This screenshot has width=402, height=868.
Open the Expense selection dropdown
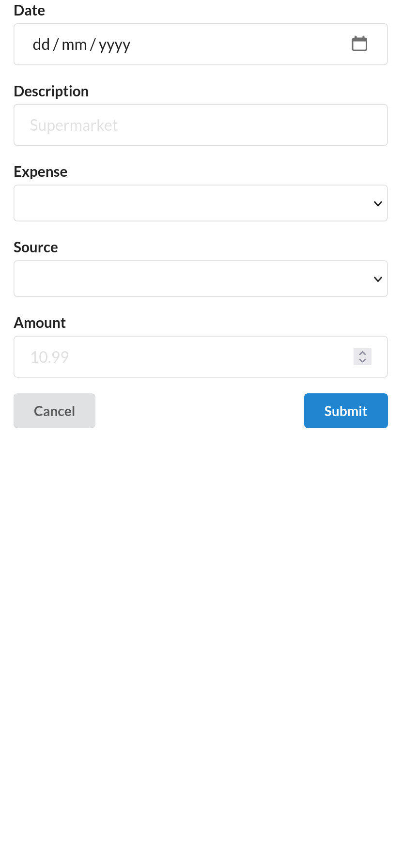click(201, 203)
